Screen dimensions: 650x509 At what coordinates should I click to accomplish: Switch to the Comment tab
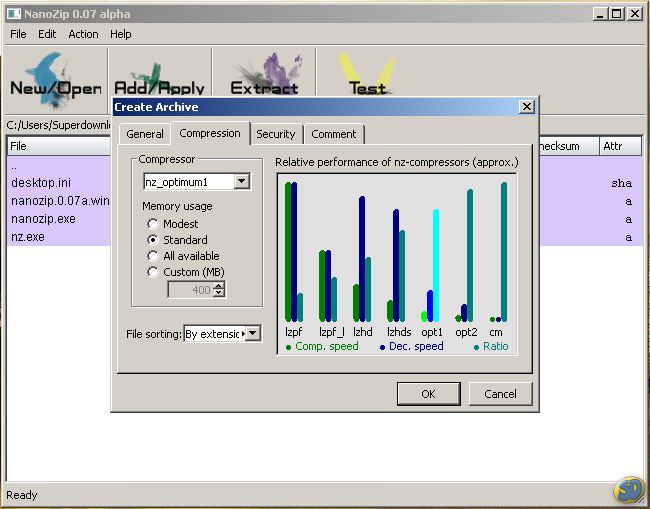[334, 134]
